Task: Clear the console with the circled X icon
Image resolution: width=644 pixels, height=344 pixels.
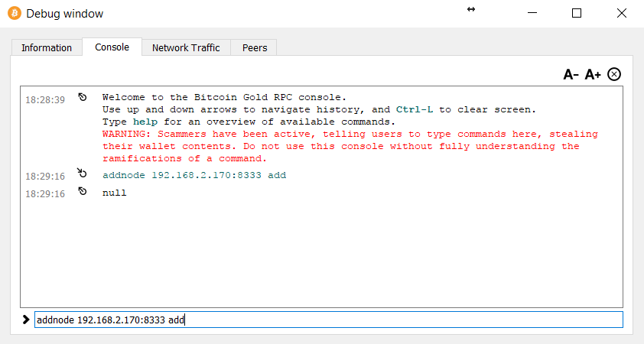Action: (x=614, y=74)
